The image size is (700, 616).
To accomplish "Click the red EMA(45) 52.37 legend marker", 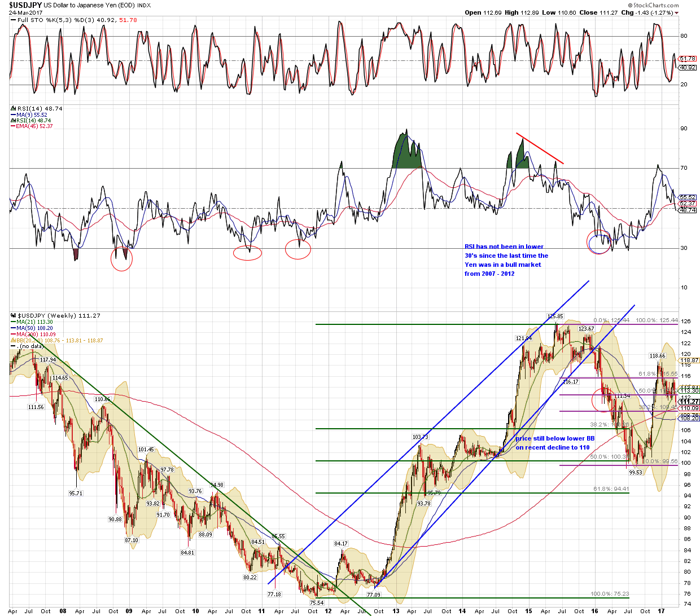I will point(13,126).
